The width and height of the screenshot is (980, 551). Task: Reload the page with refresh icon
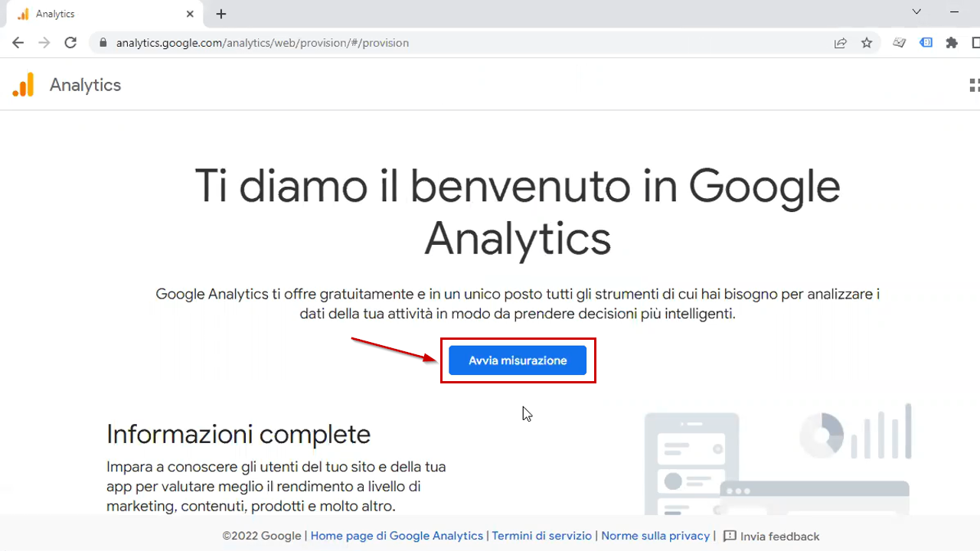point(70,43)
